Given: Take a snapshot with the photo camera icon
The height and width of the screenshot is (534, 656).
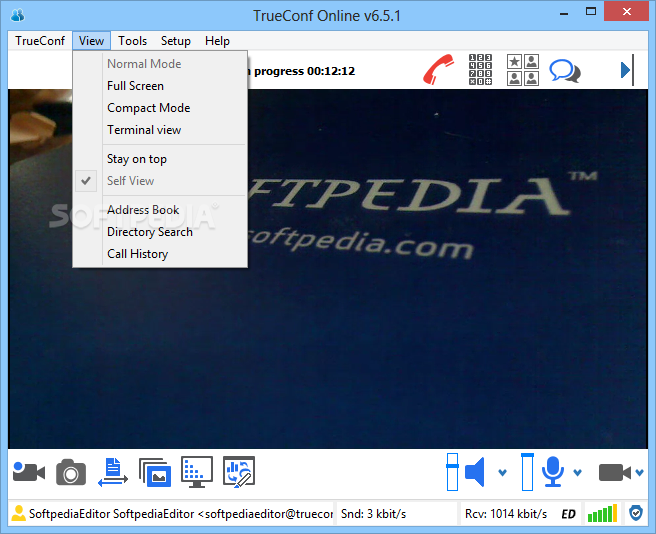Looking at the screenshot, I should tap(71, 472).
